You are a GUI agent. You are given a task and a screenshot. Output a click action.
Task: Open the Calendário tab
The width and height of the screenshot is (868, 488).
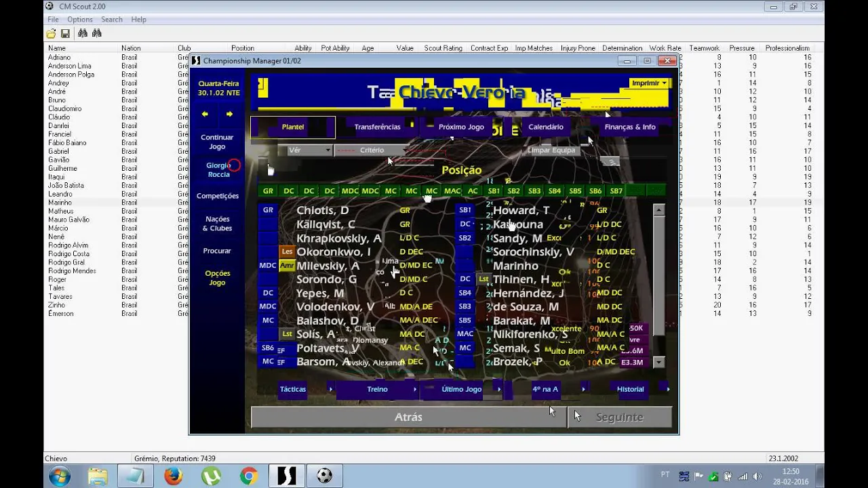(546, 127)
